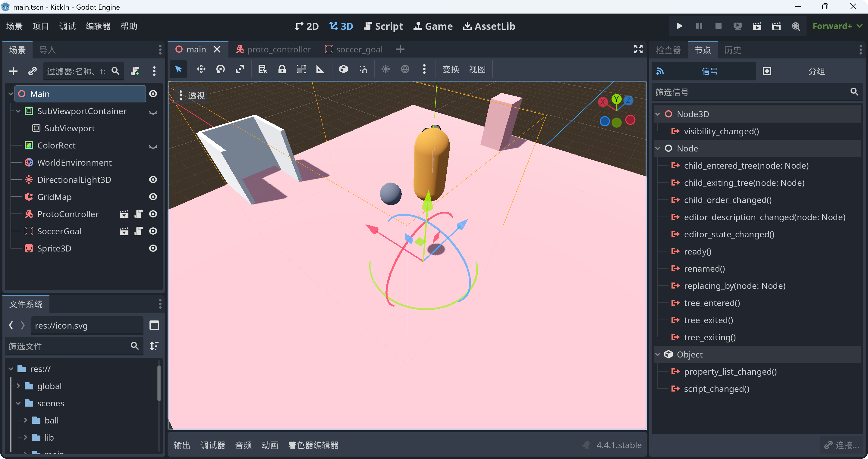Toggle sun preview in 3D toolbar

[385, 69]
